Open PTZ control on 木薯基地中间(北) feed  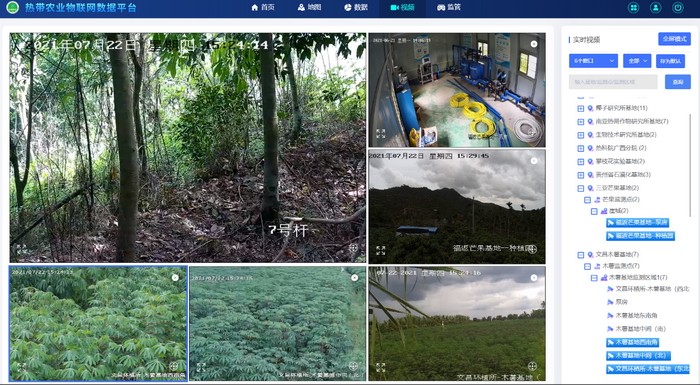click(x=353, y=366)
